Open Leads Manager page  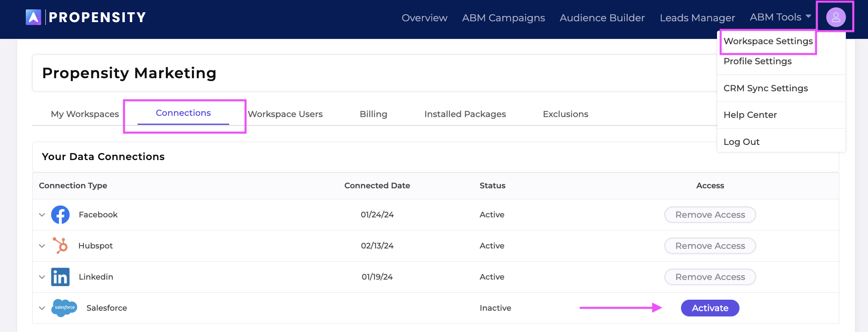point(697,18)
